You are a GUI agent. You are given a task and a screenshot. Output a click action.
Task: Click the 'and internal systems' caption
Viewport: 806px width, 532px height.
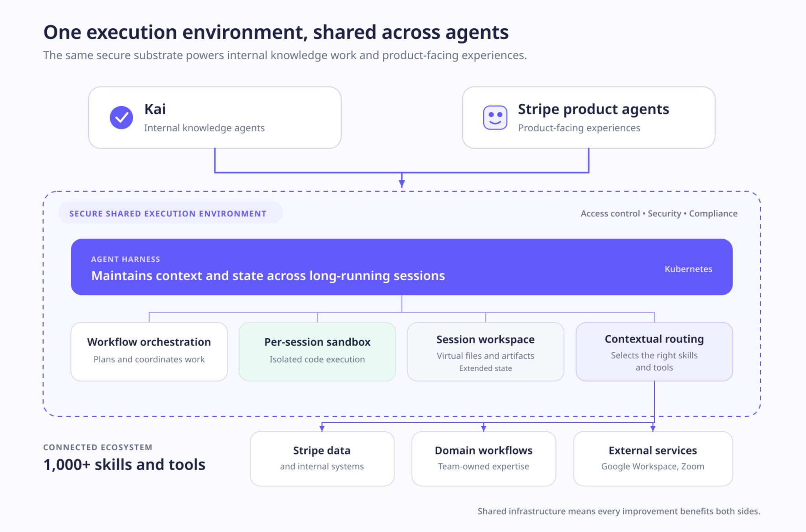(x=322, y=466)
